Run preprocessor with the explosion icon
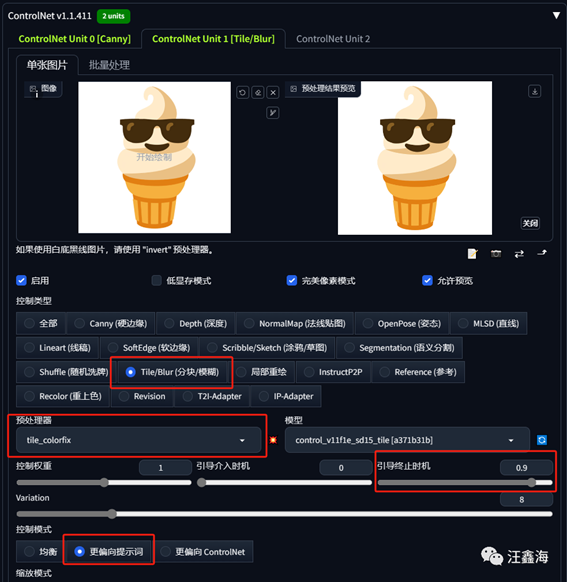The image size is (567, 582). (273, 440)
